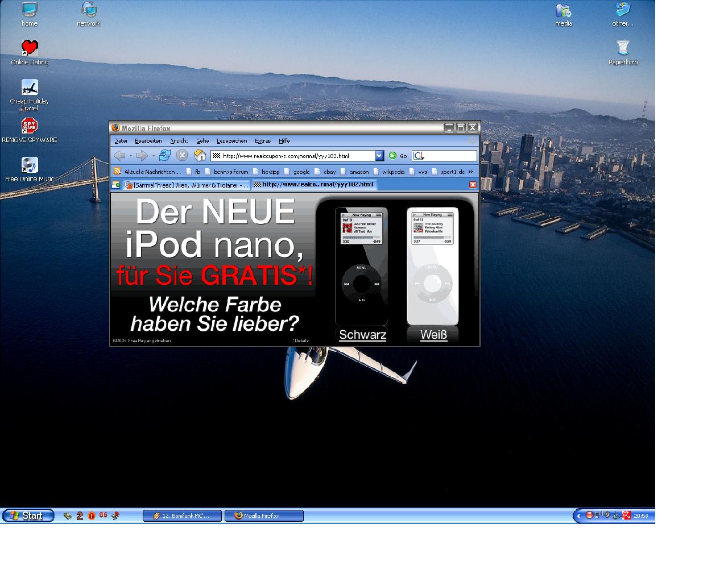Open the network desktop icon

coord(89,14)
